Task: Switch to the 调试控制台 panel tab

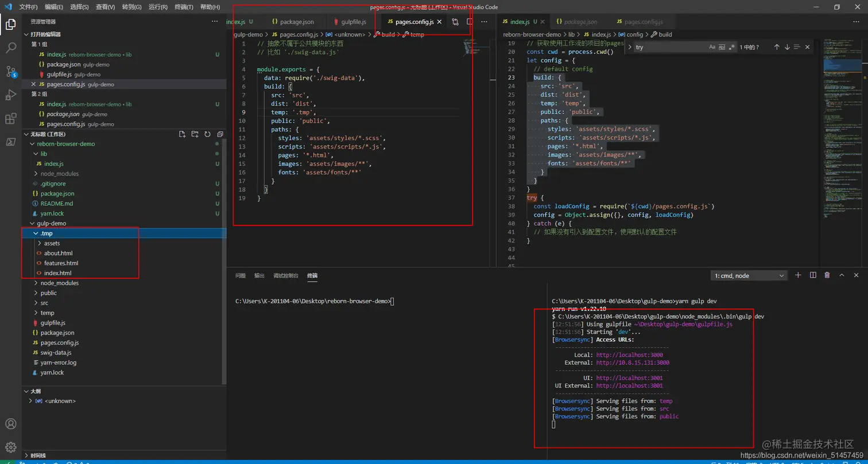Action: pyautogui.click(x=286, y=276)
